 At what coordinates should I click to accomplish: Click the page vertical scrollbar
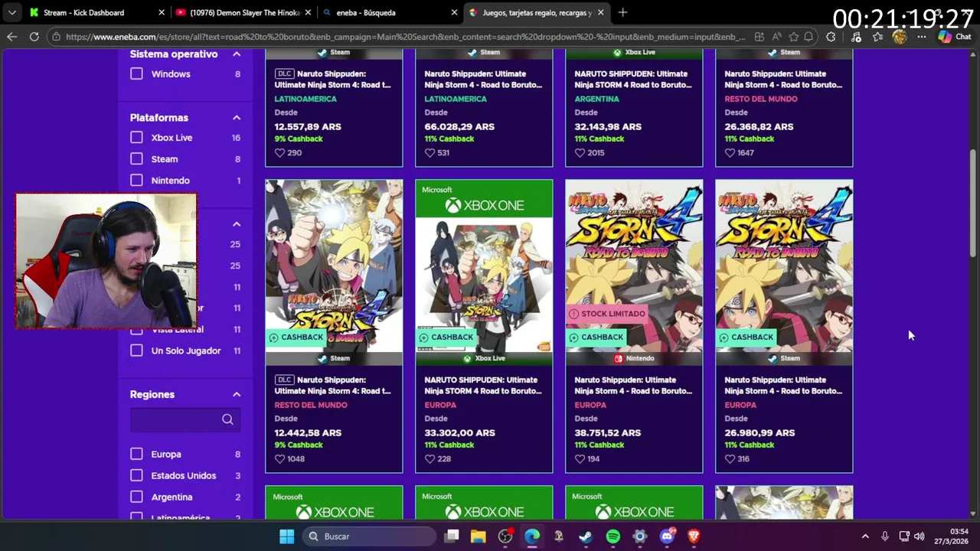(x=973, y=203)
